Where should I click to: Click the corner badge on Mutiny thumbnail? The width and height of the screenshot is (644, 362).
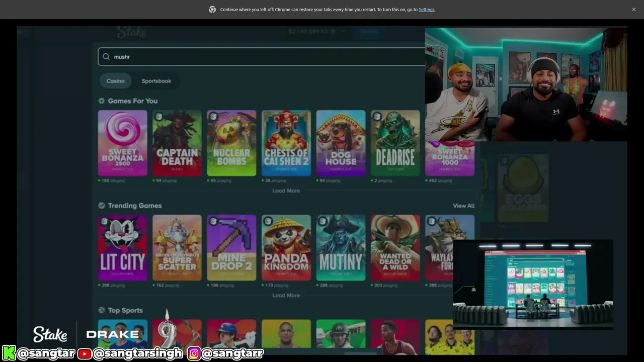tap(323, 221)
